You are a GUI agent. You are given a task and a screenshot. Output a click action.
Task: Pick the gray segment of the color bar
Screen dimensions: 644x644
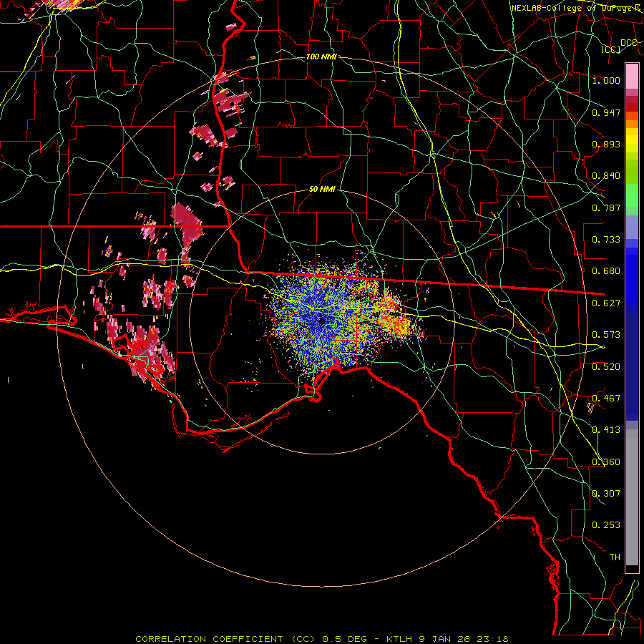coord(632,497)
